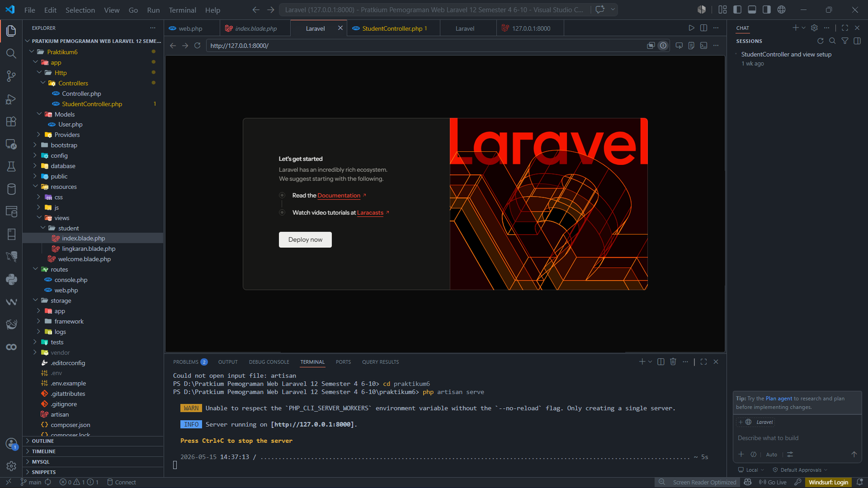Open the Python activity bar icon
The width and height of the screenshot is (868, 488).
pos(11,279)
